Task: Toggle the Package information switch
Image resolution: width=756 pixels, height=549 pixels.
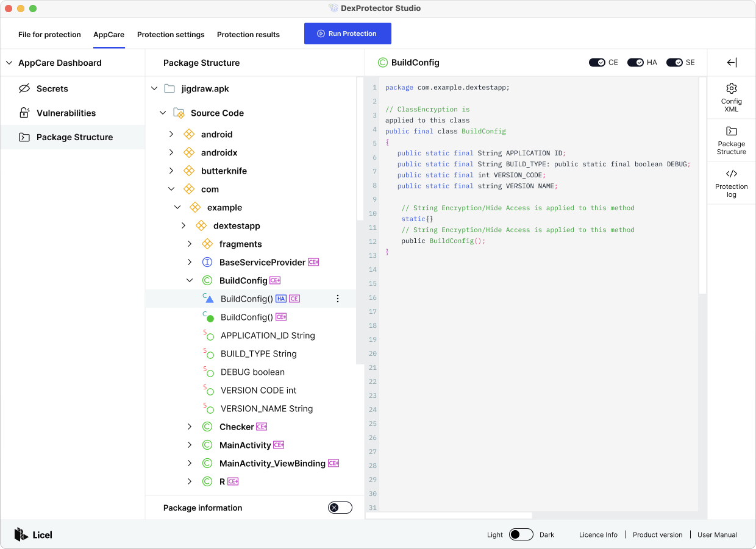Action: click(340, 508)
